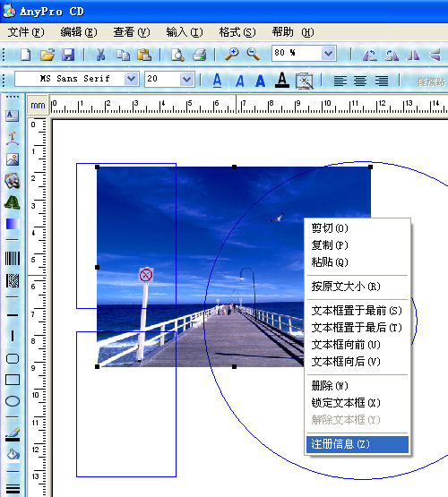This screenshot has height=497, width=448.
Task: Select the paint bucket fill tool
Action: pyautogui.click(x=13, y=455)
